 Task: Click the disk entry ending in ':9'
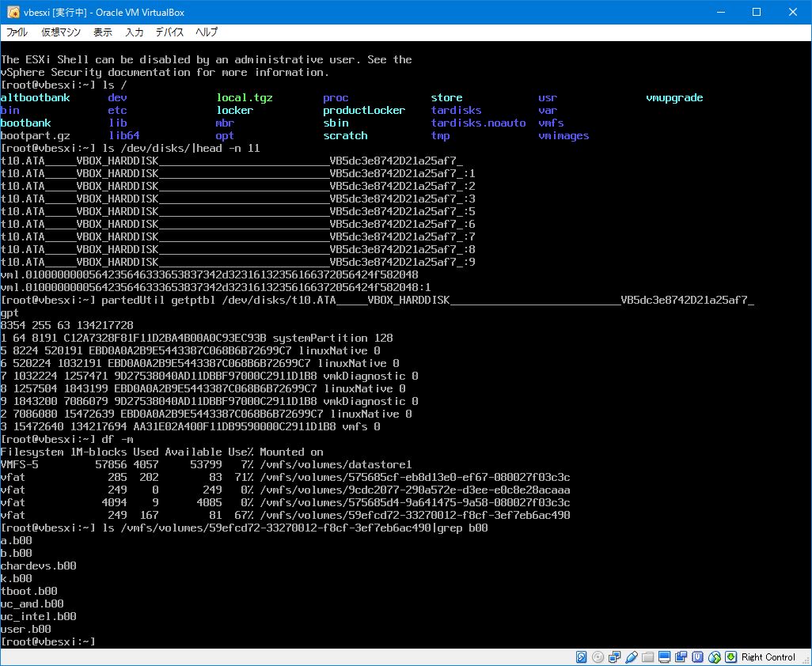pos(238,262)
